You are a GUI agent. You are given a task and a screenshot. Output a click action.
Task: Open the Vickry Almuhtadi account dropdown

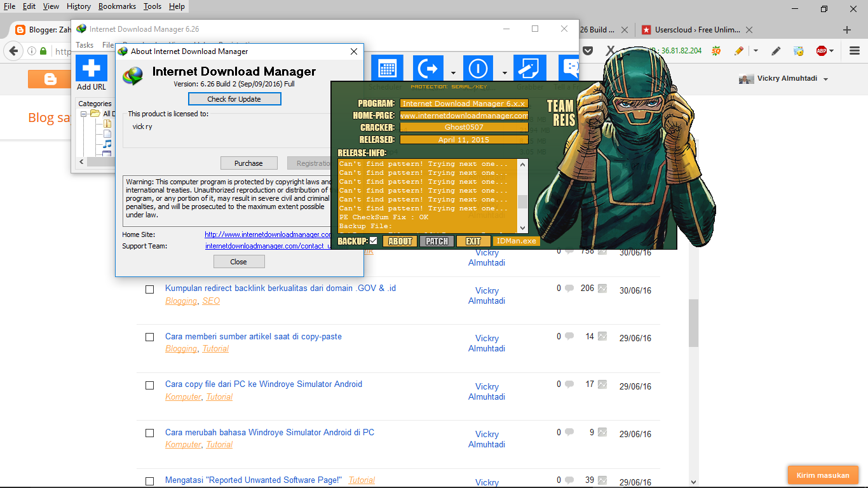[x=826, y=79]
